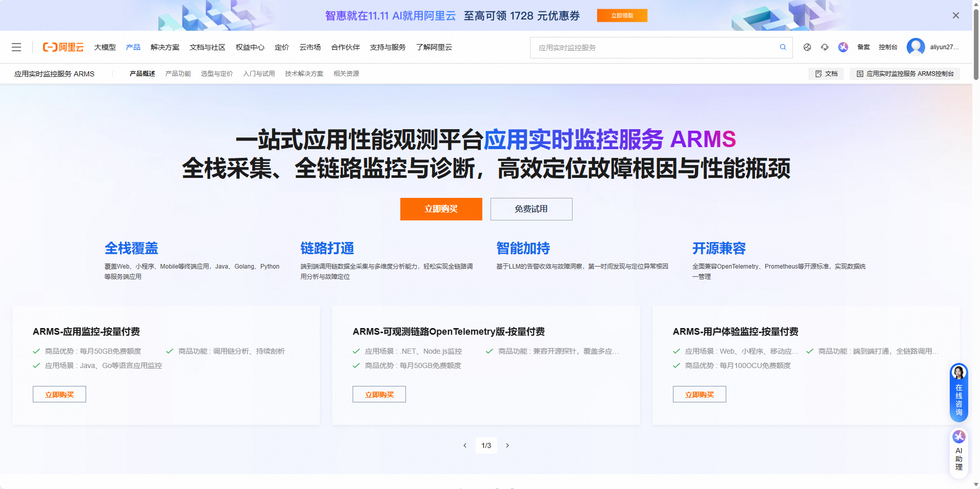Buy ARMS-应用监控-按量付费 with 立即购买
The height and width of the screenshot is (489, 980).
(59, 394)
